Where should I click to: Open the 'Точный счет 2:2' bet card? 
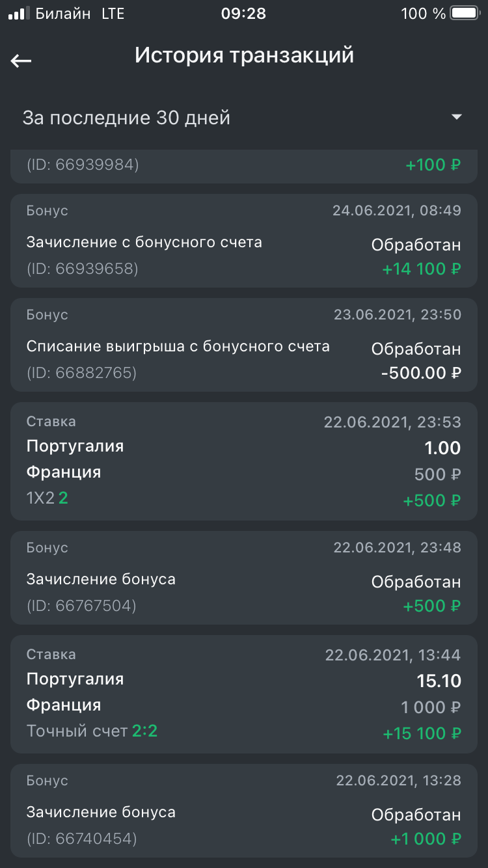pos(244,694)
